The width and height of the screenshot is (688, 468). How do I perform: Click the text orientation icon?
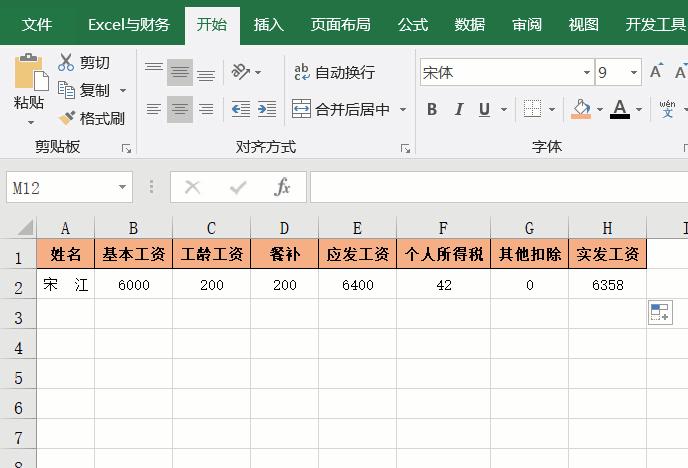click(240, 71)
